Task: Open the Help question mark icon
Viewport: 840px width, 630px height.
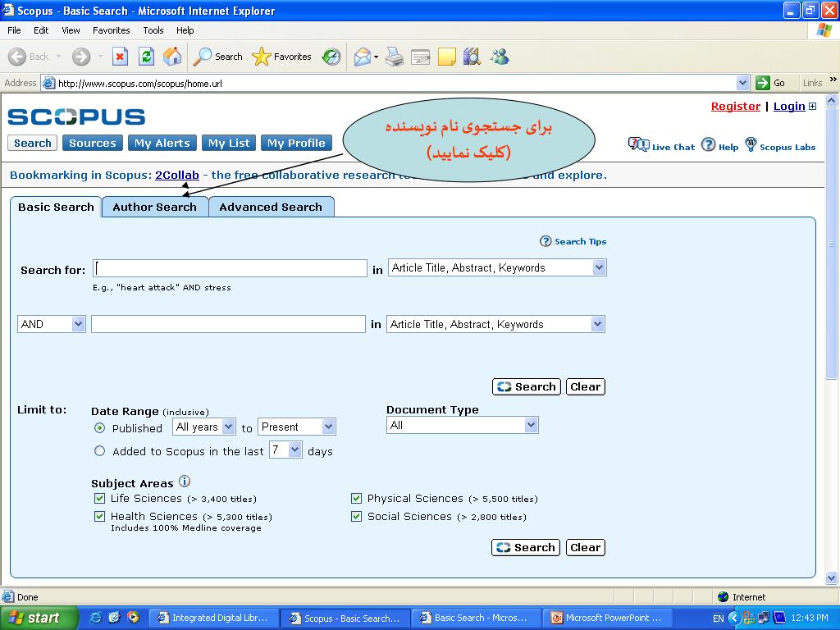Action: 708,144
